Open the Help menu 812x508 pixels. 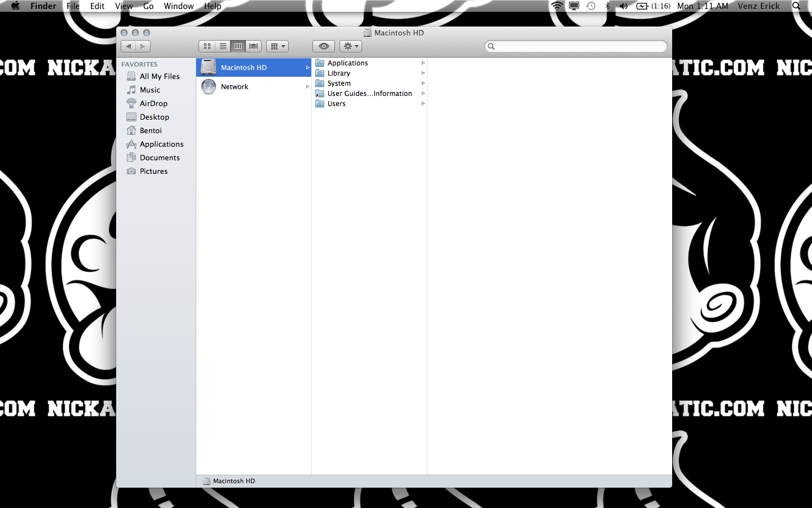pyautogui.click(x=213, y=6)
